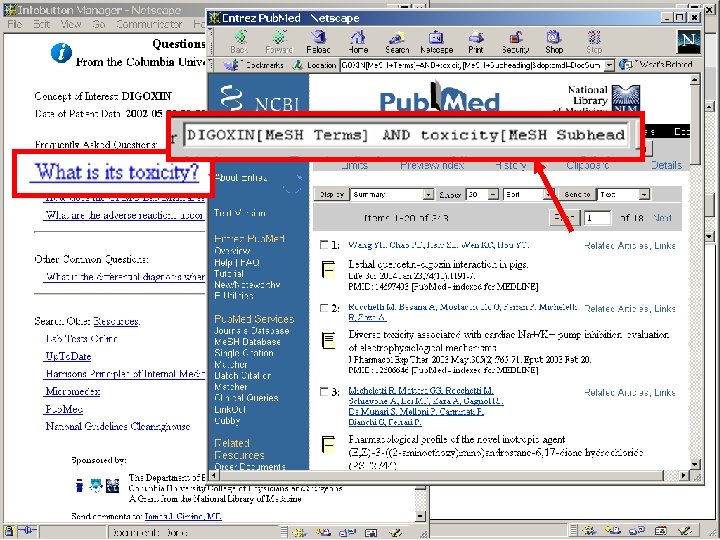Viewport: 720px width, 540px height.
Task: Open abstract icon for Diverse toxicity article
Action: (328, 340)
